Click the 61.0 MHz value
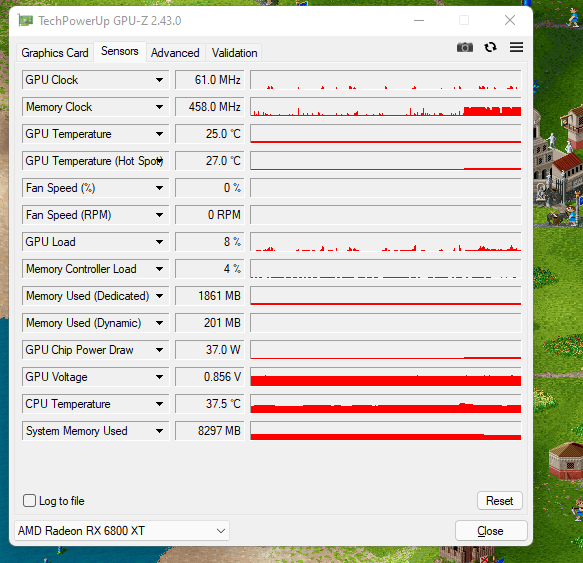This screenshot has width=583, height=563. click(210, 80)
